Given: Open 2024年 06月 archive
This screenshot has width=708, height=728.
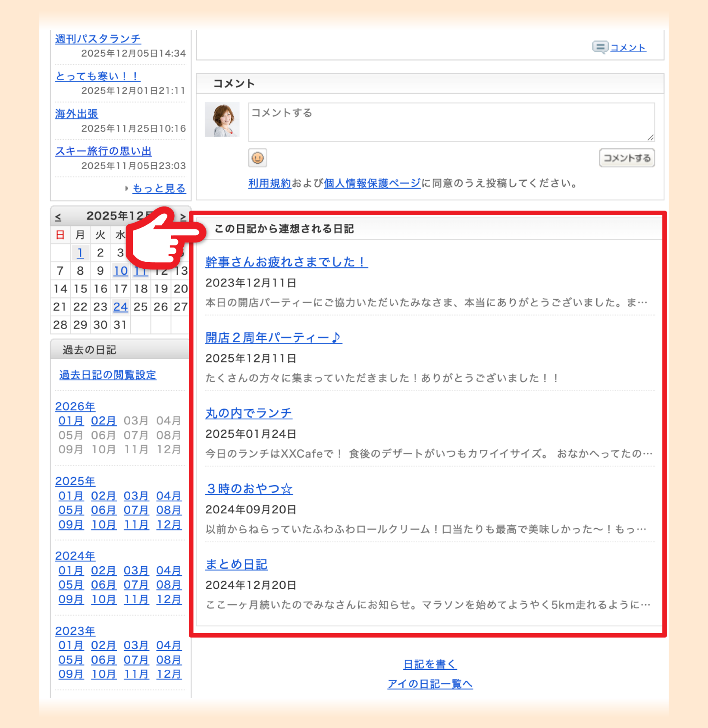Looking at the screenshot, I should tap(104, 585).
